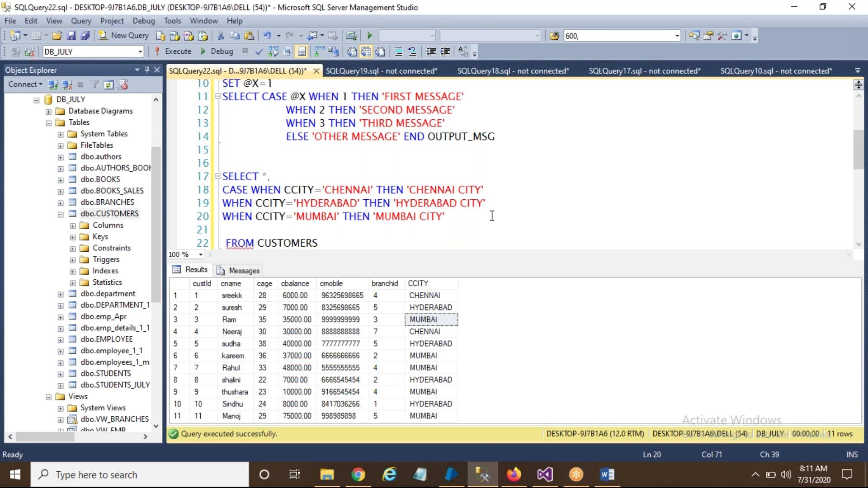Open the Comment Out Selected Lines icon
This screenshot has width=868, height=488.
point(398,52)
